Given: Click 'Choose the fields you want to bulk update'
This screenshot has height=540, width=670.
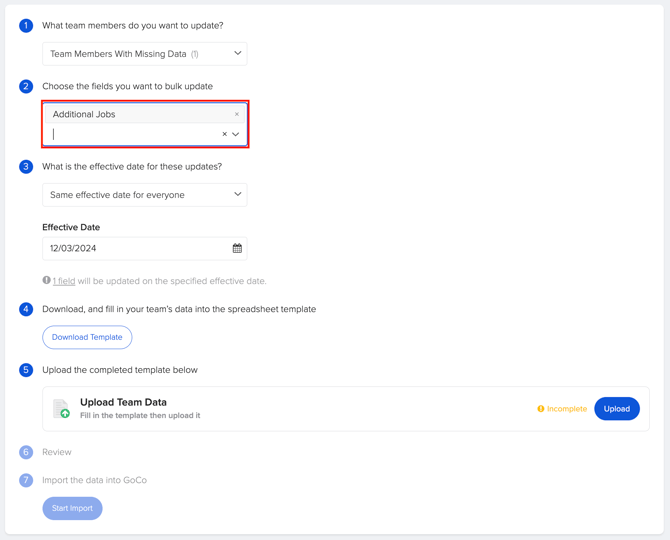Looking at the screenshot, I should pyautogui.click(x=127, y=86).
